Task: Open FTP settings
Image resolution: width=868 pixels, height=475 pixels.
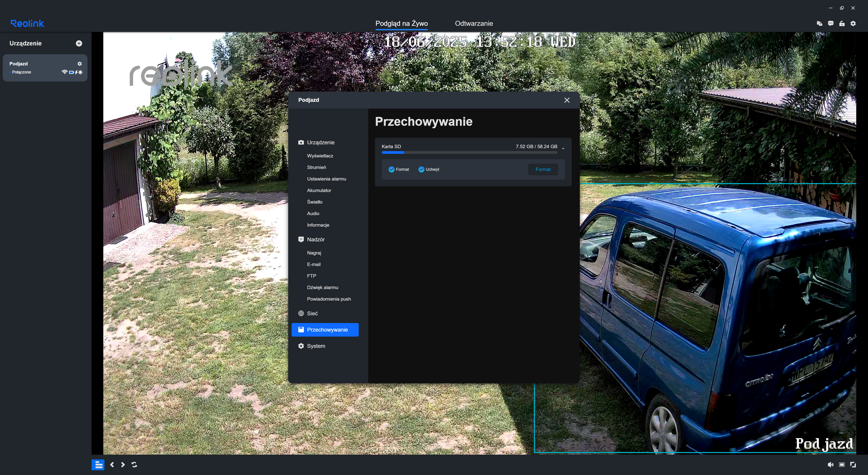Action: coord(311,276)
